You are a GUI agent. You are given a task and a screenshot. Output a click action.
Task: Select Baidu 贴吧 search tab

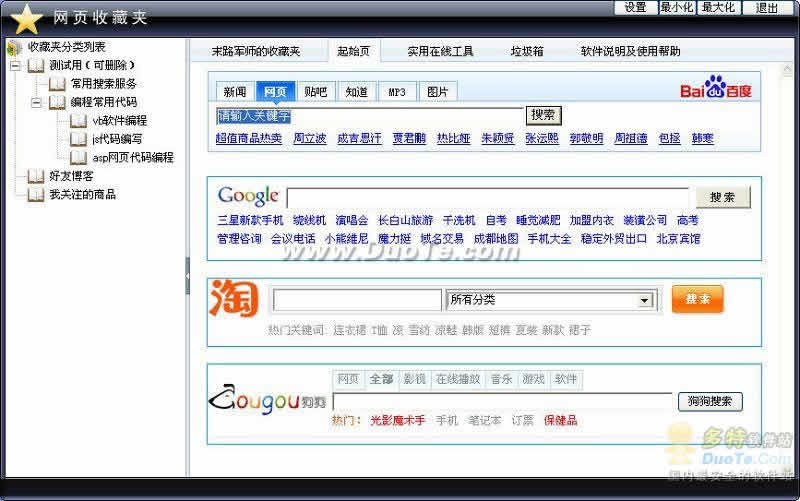click(316, 91)
